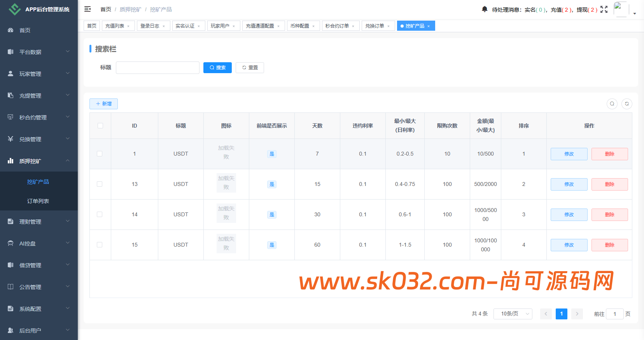
Task: Open the user avatar image
Action: [621, 9]
